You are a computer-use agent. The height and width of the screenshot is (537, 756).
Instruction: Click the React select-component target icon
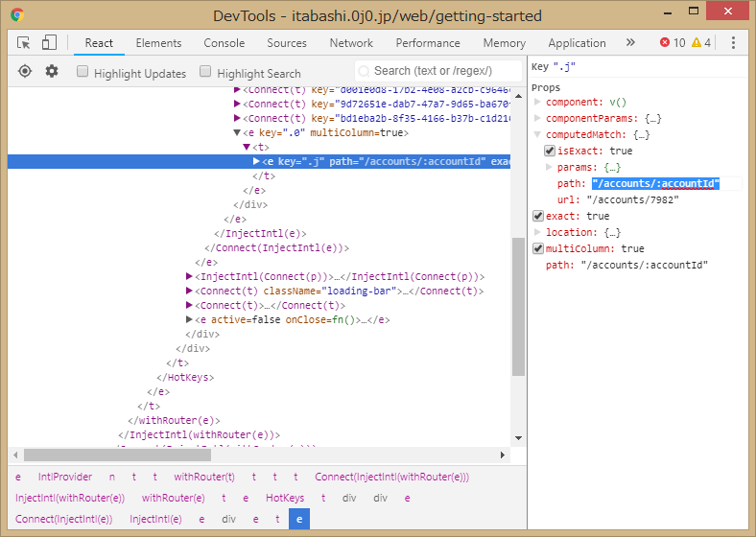(x=25, y=72)
